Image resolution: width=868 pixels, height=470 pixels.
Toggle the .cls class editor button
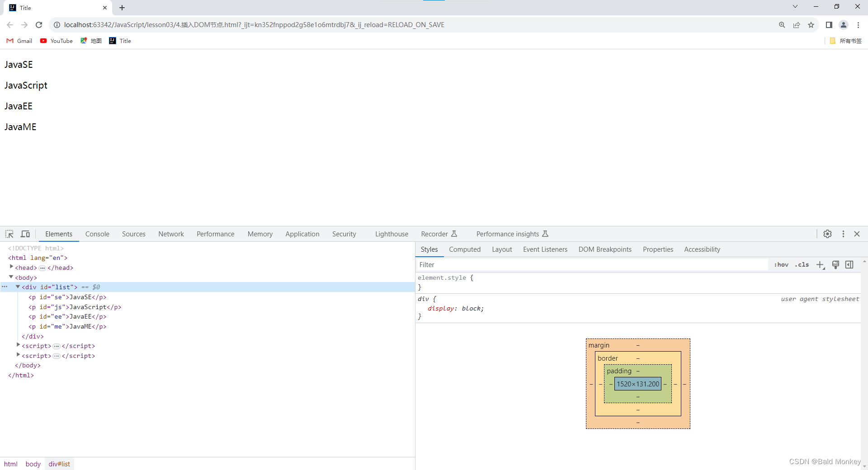(x=802, y=265)
